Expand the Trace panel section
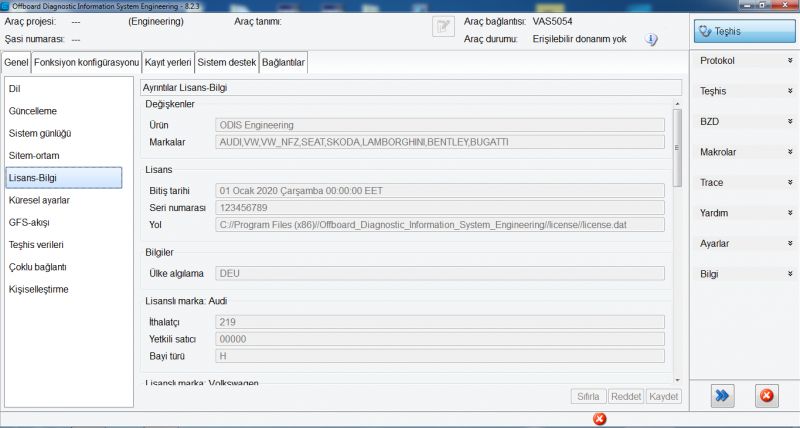Viewport: 800px width, 428px height. click(x=743, y=183)
